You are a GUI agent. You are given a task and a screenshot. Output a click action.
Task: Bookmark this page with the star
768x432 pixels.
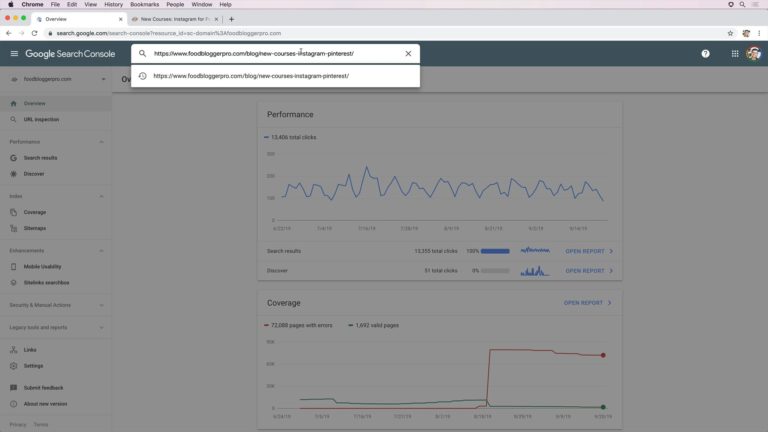[x=730, y=33]
